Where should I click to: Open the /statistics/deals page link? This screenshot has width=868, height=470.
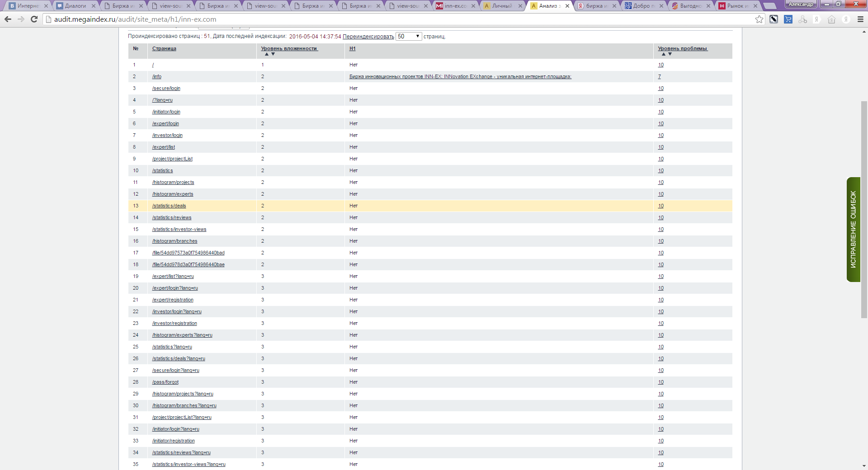(x=169, y=206)
